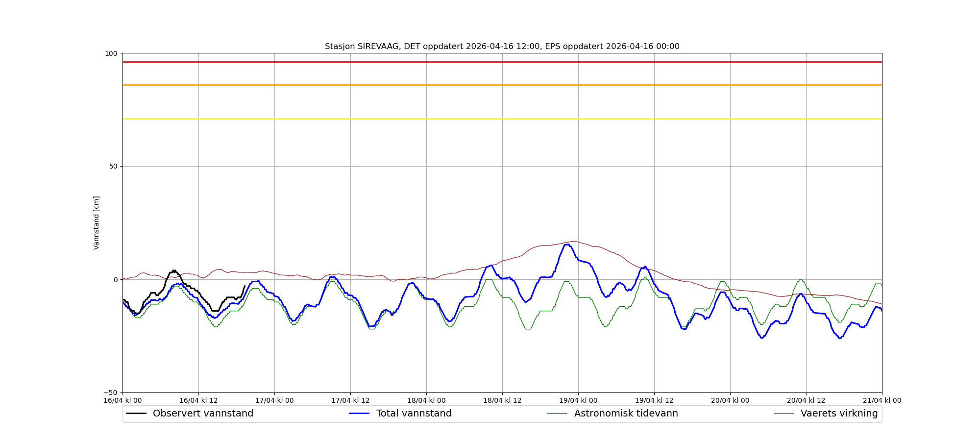Select the 'Observert vannstand' legend label
Viewport: 980px width, 441px height.
(203, 414)
